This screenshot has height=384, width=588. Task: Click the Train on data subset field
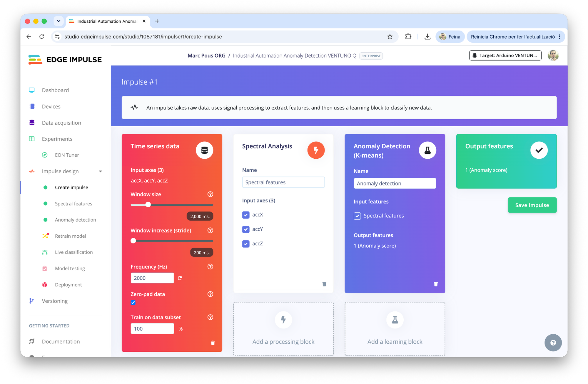click(152, 328)
